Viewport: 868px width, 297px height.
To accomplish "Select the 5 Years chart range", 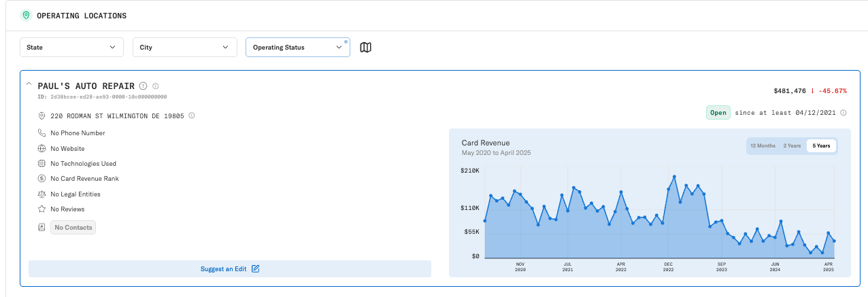I will click(821, 146).
